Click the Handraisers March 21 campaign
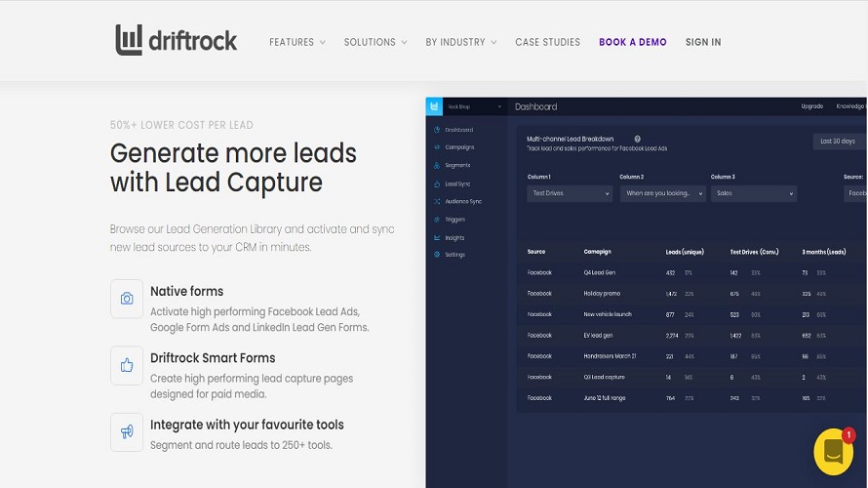The height and width of the screenshot is (488, 868). pyautogui.click(x=610, y=356)
